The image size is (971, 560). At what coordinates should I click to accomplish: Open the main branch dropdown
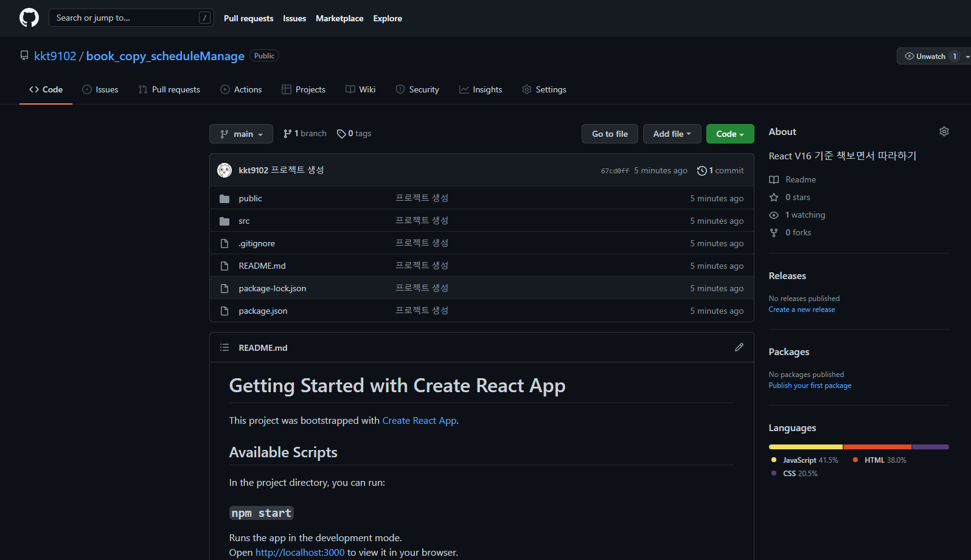click(x=241, y=134)
